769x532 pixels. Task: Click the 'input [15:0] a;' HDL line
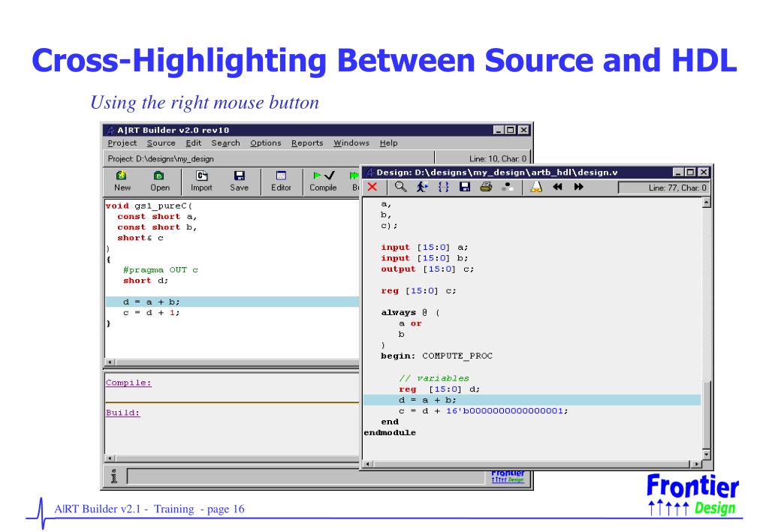425,248
